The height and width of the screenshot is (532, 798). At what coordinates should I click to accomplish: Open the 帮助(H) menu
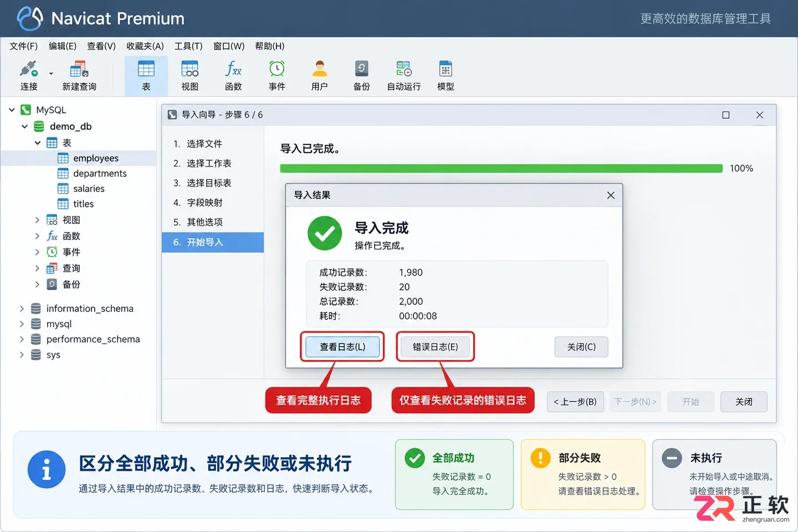point(270,46)
